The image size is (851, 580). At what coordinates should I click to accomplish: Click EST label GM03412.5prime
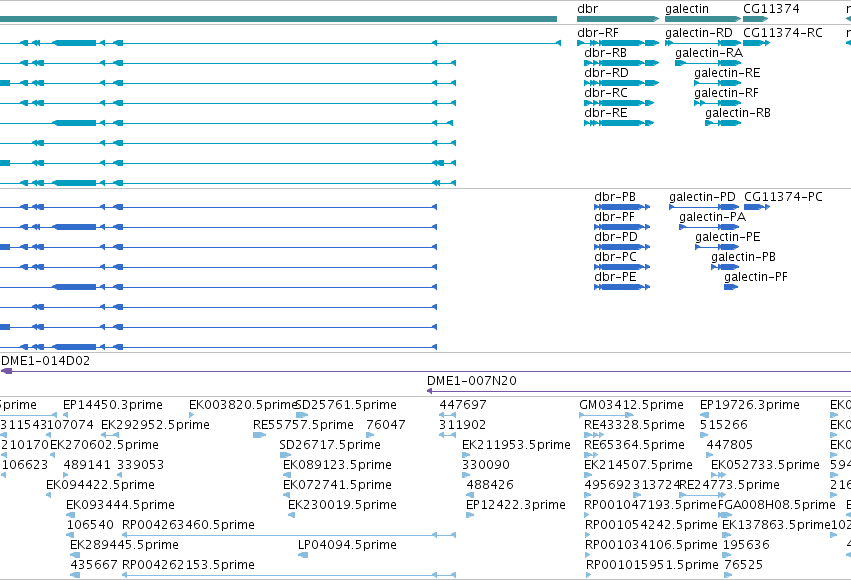pyautogui.click(x=631, y=405)
